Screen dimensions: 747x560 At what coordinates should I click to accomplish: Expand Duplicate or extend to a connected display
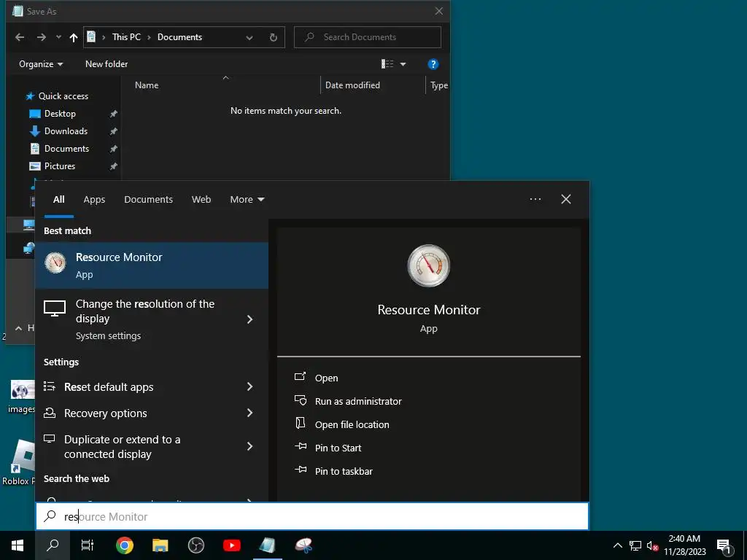tap(249, 446)
